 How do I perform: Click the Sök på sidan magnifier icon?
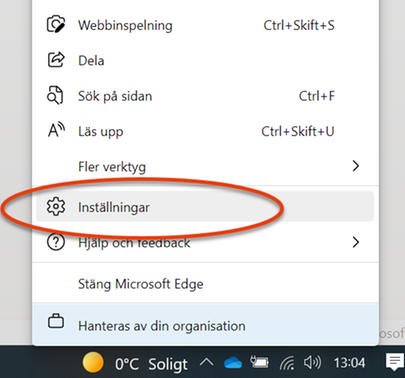click(55, 95)
